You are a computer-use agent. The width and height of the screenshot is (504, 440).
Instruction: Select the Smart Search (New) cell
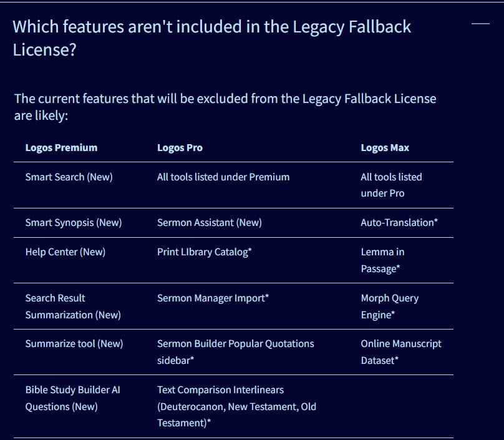[69, 177]
